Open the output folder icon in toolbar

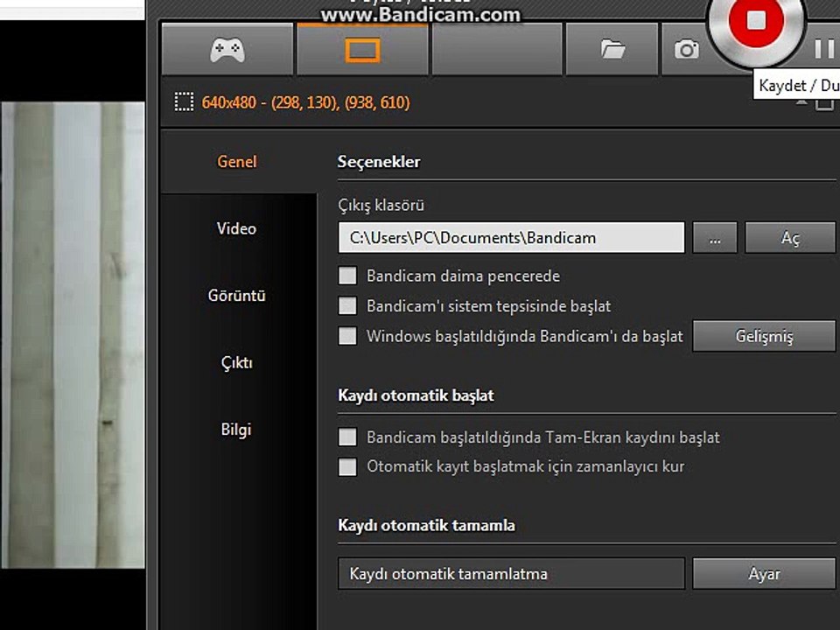tap(612, 50)
